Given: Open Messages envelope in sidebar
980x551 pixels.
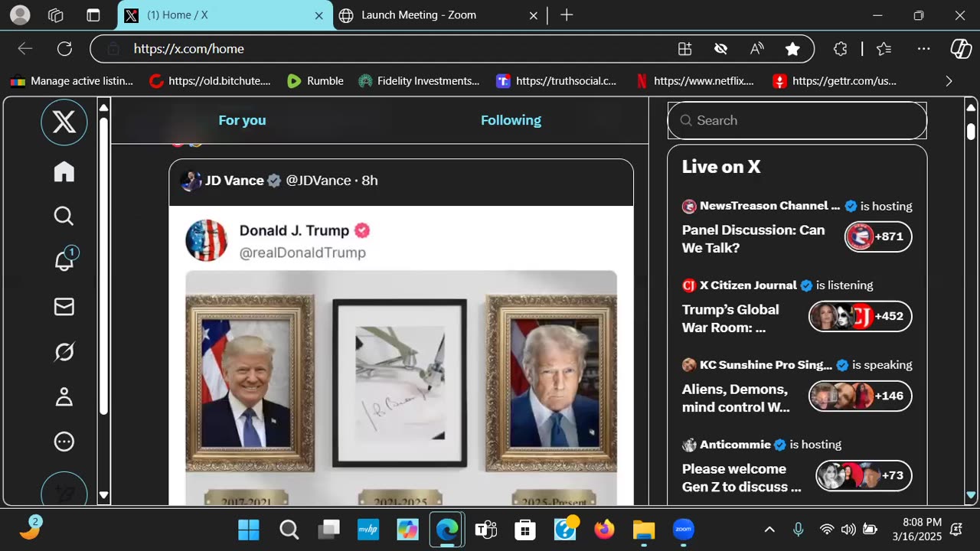Looking at the screenshot, I should (64, 307).
